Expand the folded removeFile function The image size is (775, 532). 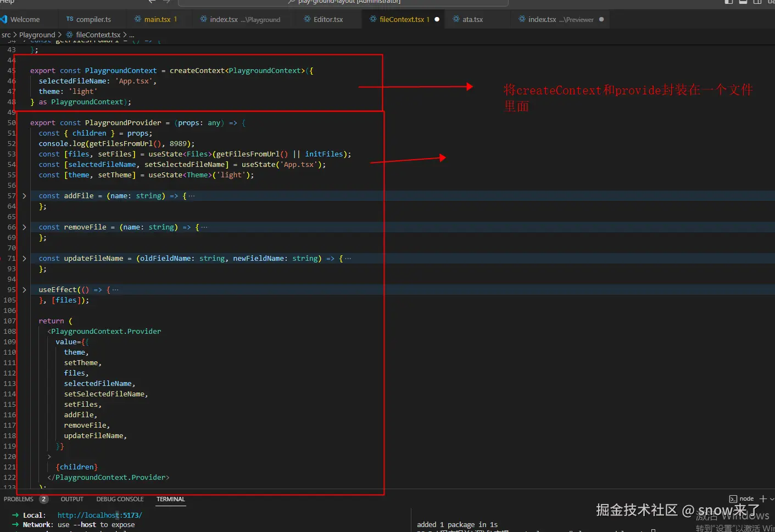24,227
